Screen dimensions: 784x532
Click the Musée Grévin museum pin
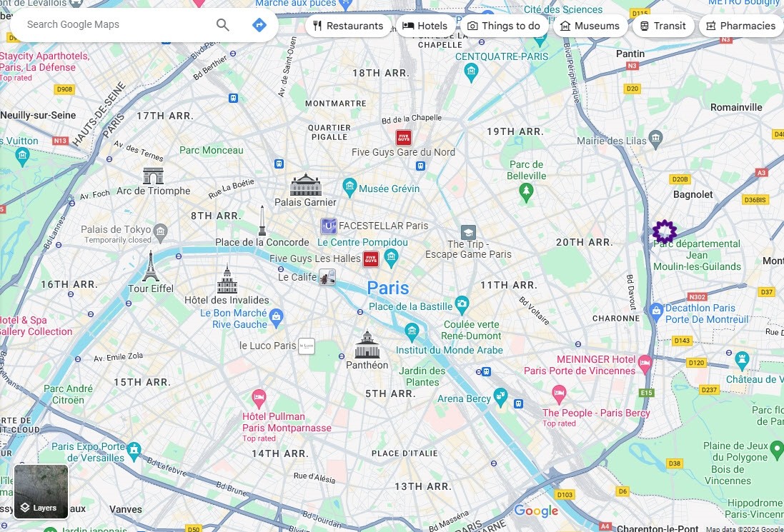[349, 187]
